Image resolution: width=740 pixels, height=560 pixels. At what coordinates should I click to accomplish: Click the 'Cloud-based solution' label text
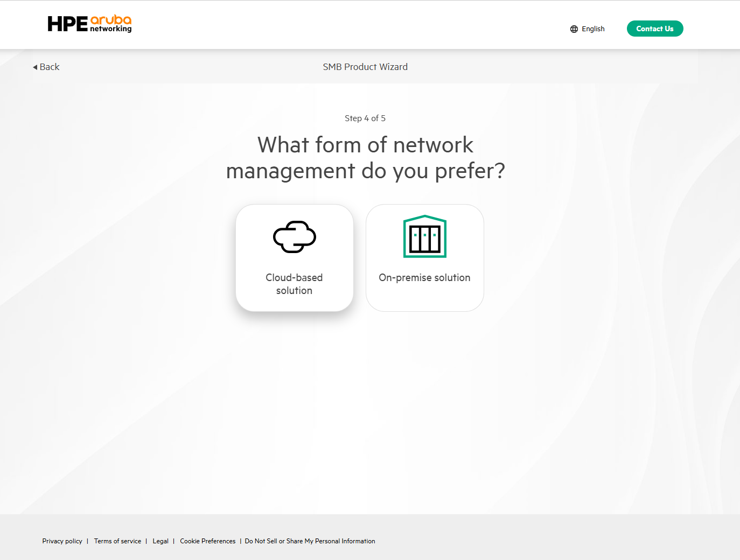[x=294, y=284]
